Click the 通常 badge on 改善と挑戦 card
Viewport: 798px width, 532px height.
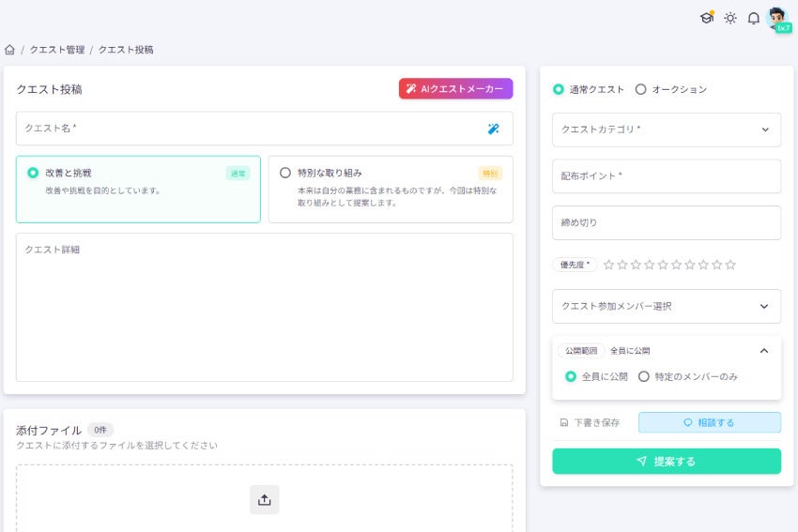(x=238, y=174)
